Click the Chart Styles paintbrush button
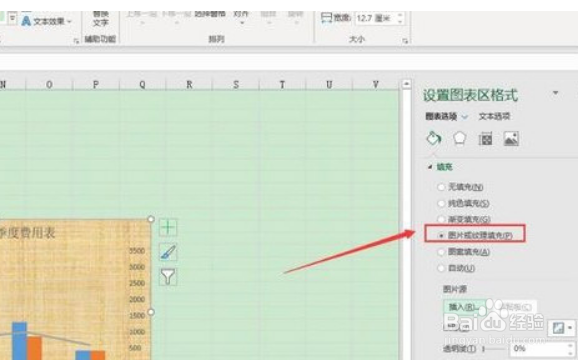This screenshot has width=578, height=360. pyautogui.click(x=168, y=252)
